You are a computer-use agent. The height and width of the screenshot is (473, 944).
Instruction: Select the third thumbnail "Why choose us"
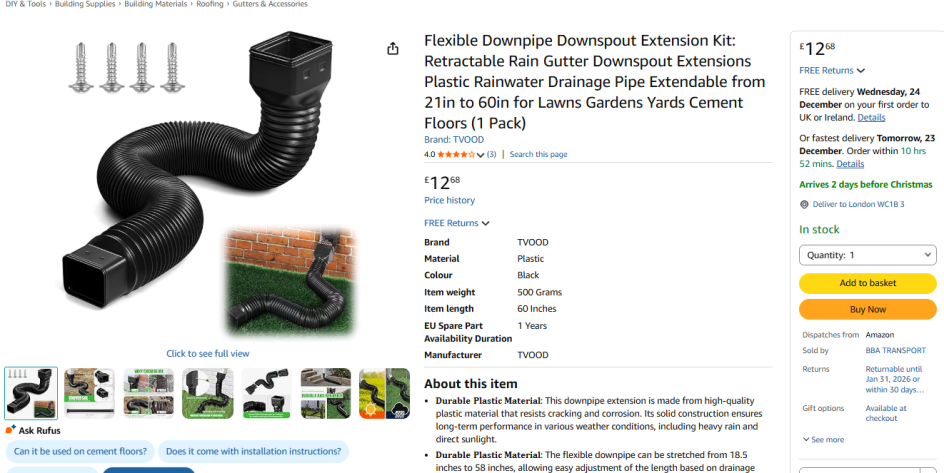click(x=149, y=393)
